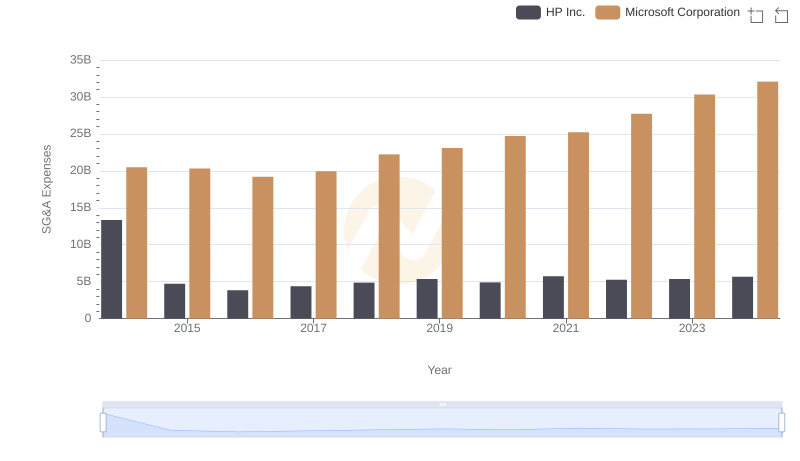Select the HP Inc. bar for 2024

click(742, 298)
